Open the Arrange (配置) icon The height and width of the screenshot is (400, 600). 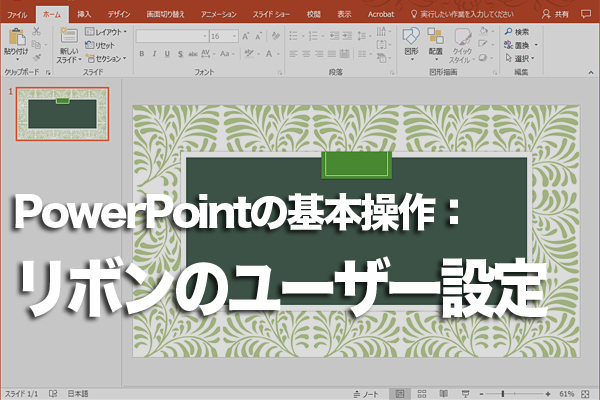point(435,37)
